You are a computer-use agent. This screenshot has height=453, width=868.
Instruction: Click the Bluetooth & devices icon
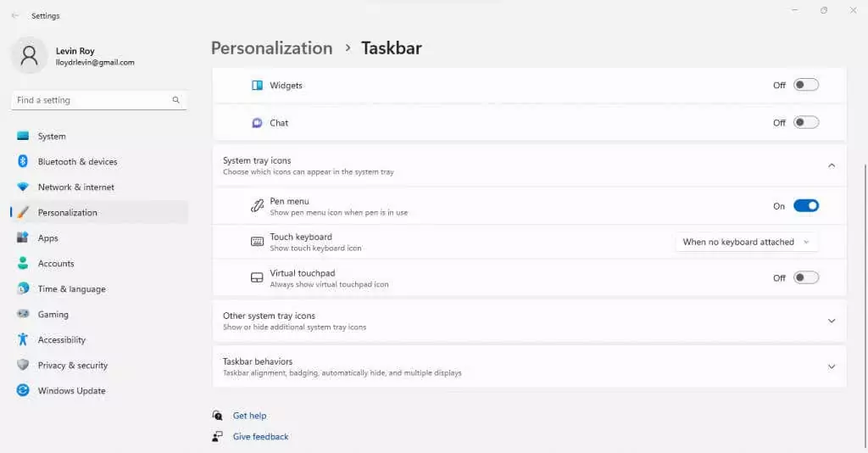coord(23,161)
